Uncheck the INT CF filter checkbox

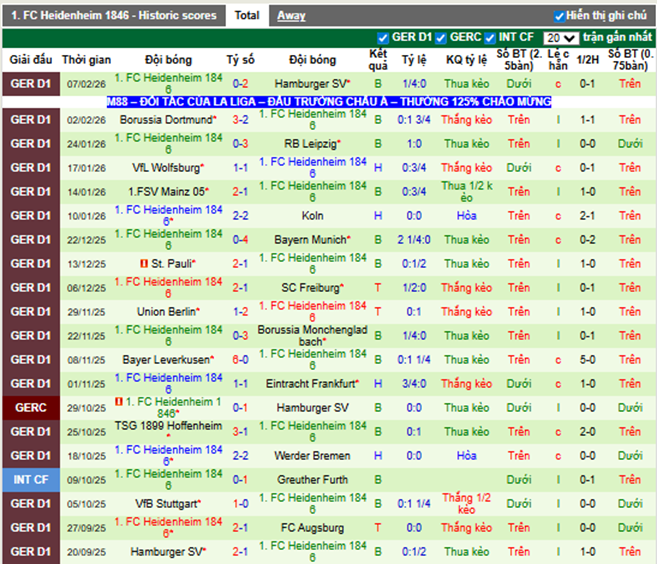pyautogui.click(x=490, y=38)
